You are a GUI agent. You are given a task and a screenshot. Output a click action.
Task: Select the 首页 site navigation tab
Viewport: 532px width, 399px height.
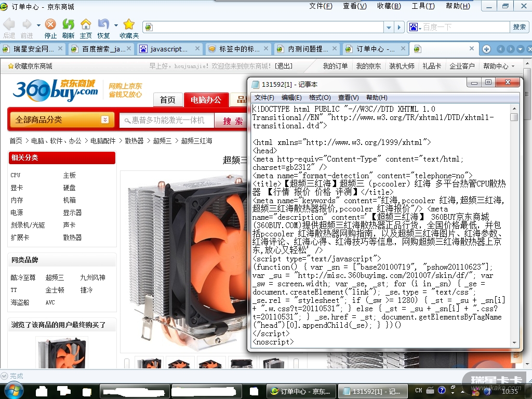pos(168,100)
